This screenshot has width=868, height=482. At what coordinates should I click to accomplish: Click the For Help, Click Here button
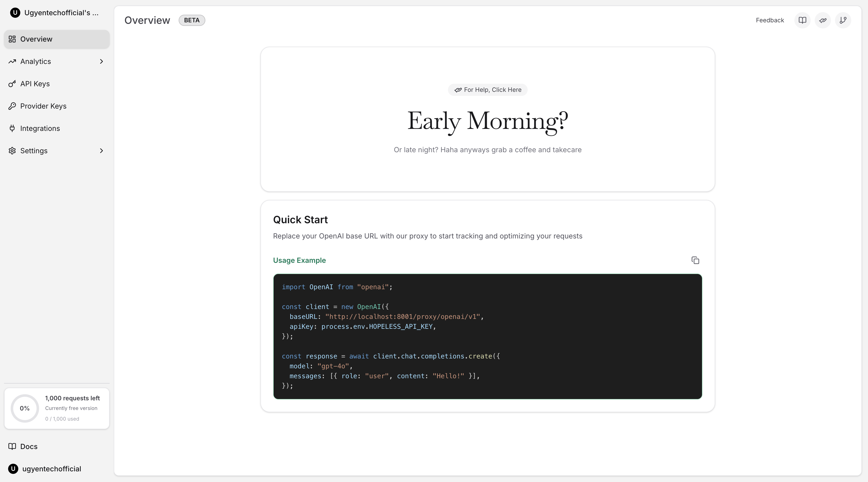(488, 90)
